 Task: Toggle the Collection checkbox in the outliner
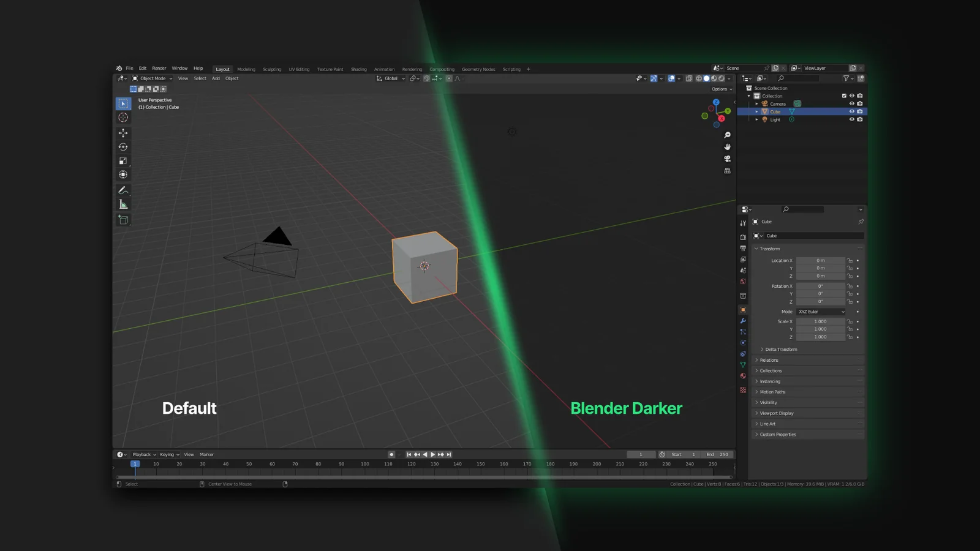(x=844, y=96)
